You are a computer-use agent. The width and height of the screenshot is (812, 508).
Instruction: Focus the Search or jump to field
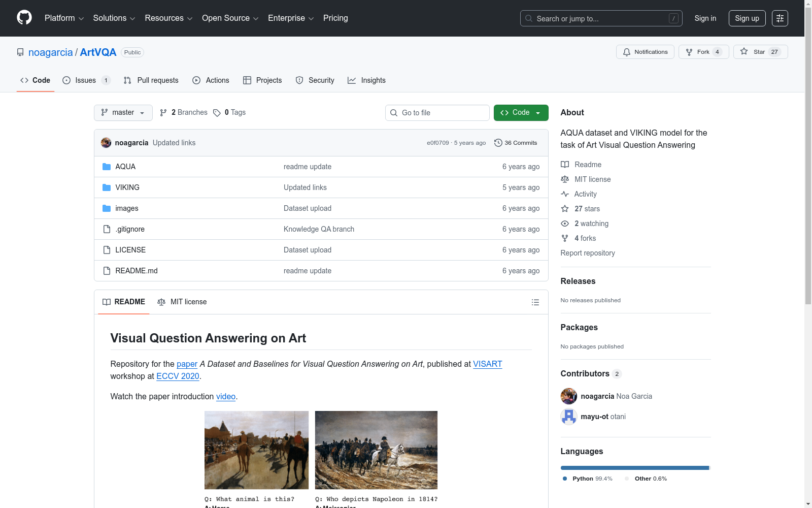(601, 18)
